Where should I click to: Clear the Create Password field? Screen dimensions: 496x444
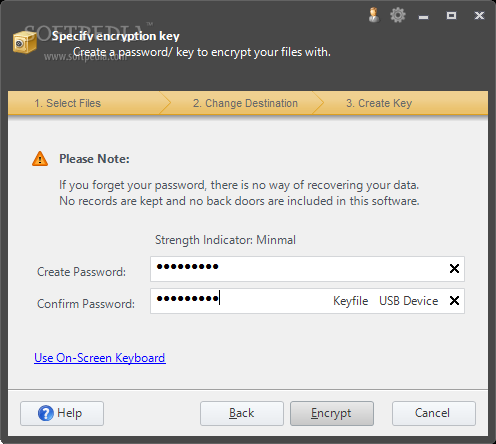pyautogui.click(x=454, y=268)
